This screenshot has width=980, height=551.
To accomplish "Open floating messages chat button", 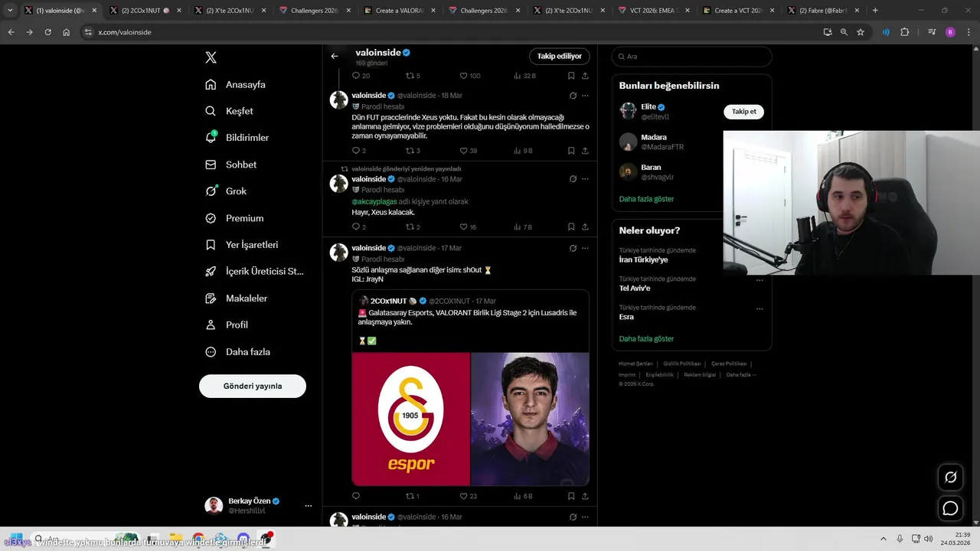I will (x=950, y=508).
